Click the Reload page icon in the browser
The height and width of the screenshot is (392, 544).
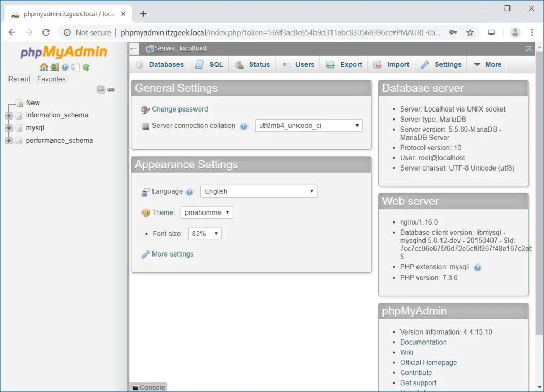[x=46, y=32]
